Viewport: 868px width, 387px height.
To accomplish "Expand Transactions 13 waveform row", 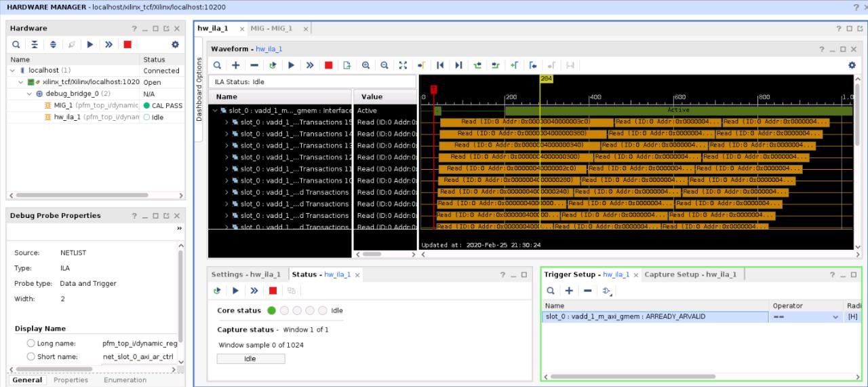I will 227,145.
